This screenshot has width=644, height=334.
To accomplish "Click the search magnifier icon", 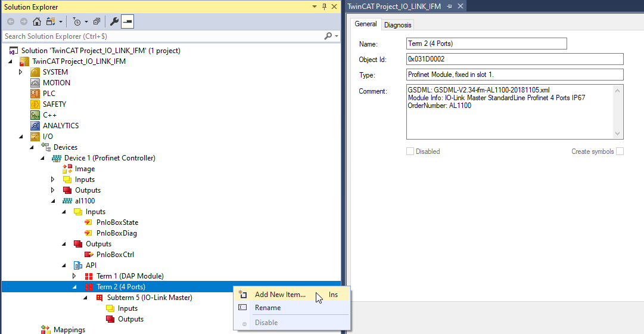I will tap(328, 36).
